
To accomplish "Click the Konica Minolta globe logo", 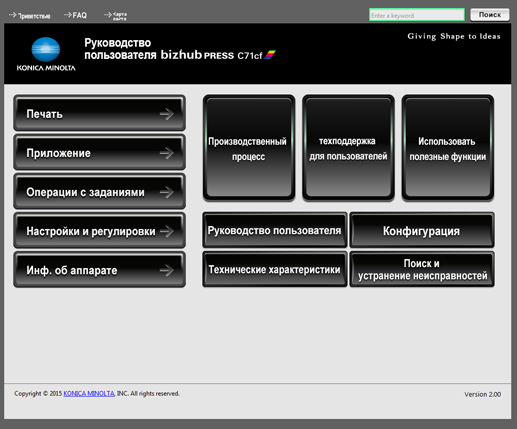I will pyautogui.click(x=46, y=50).
